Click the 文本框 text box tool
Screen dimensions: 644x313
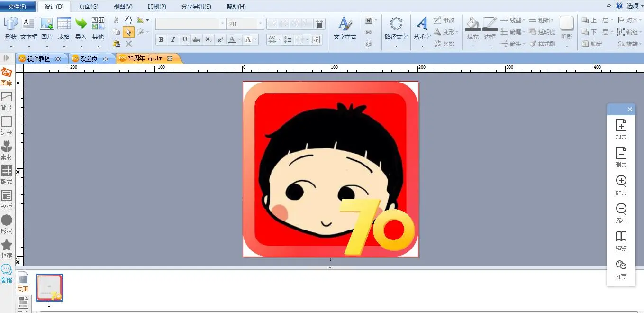[29, 28]
